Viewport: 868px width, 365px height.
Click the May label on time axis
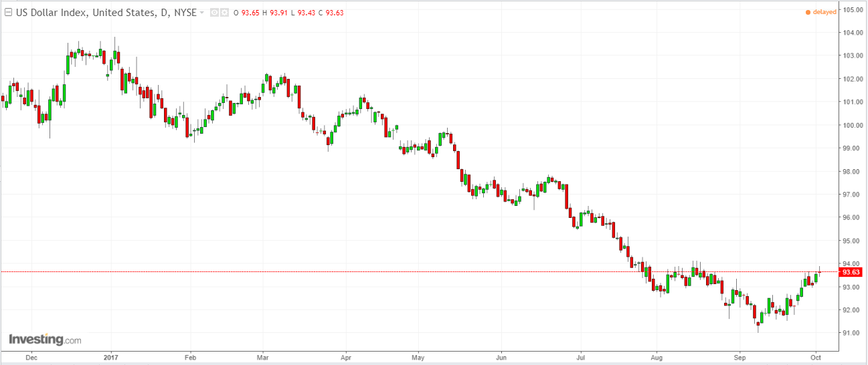point(418,358)
